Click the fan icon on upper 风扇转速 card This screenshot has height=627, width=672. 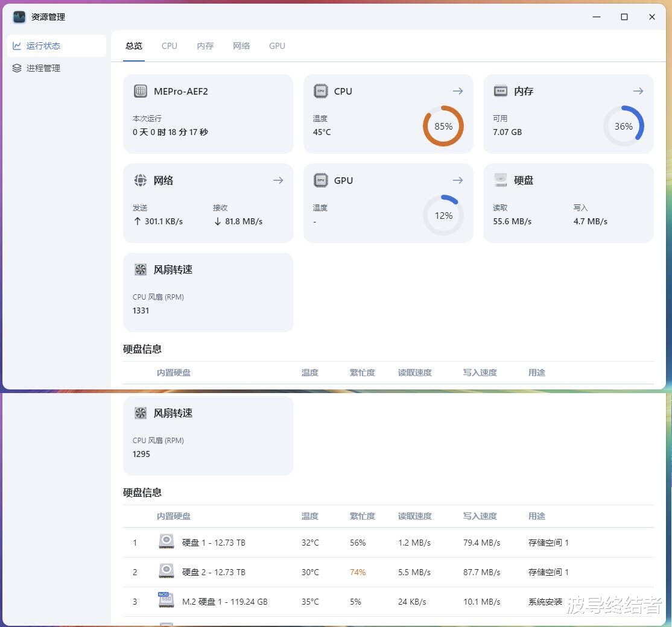pos(141,269)
